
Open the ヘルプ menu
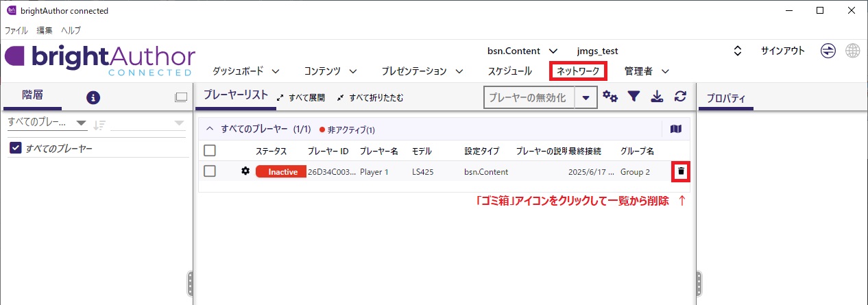click(x=71, y=30)
